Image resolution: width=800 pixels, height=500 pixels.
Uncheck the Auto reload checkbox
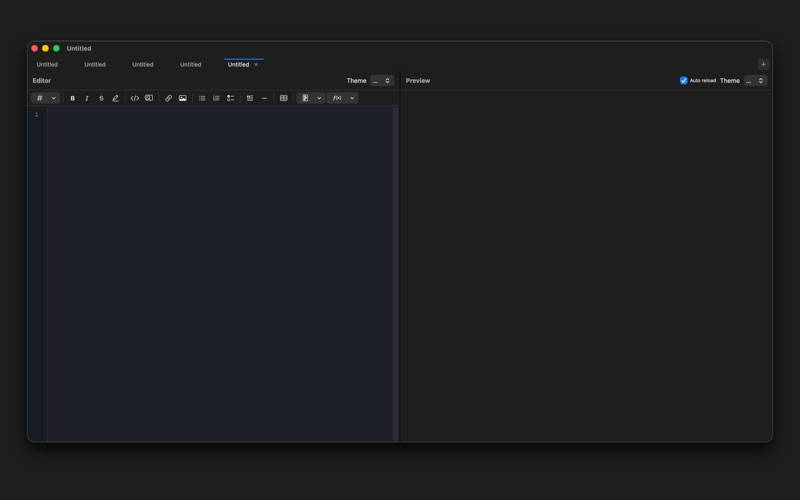[684, 81]
